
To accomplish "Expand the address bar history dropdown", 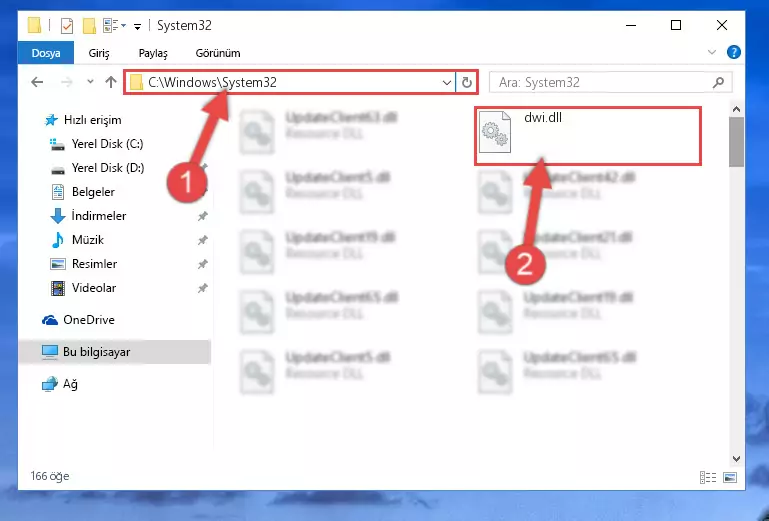I will pyautogui.click(x=446, y=82).
